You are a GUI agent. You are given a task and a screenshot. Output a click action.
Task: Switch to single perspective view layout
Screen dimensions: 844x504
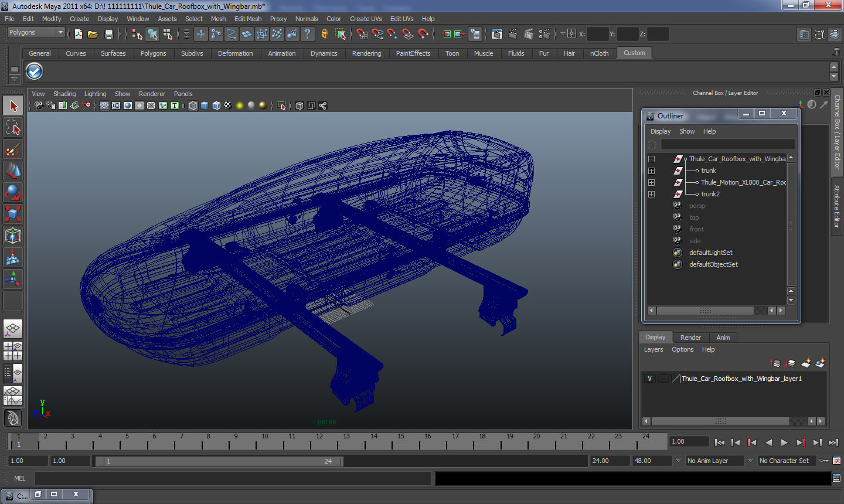click(13, 329)
